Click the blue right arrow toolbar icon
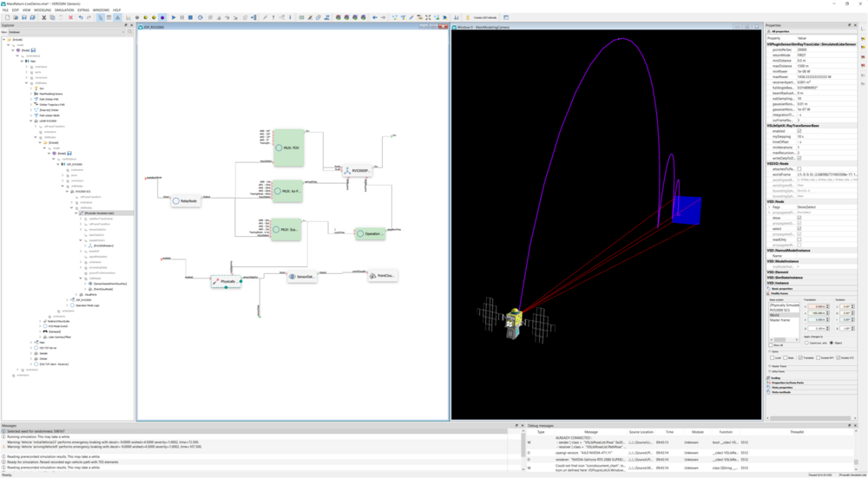 point(383,17)
